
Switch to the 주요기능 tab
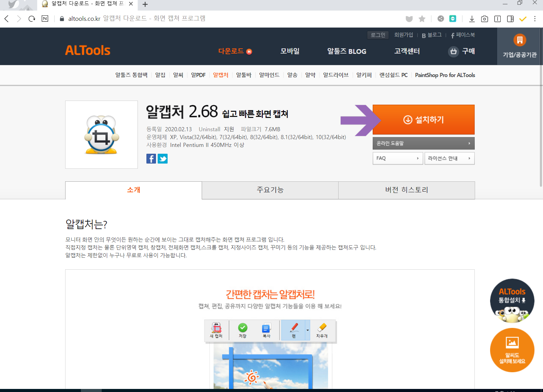coord(270,190)
